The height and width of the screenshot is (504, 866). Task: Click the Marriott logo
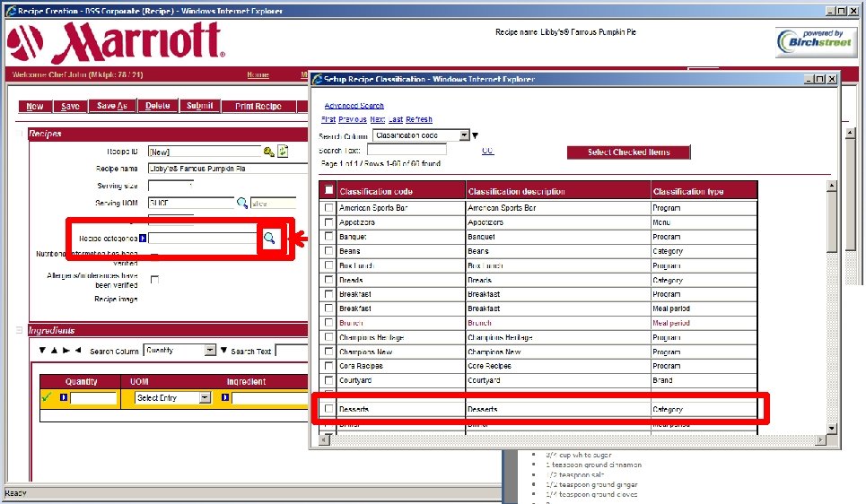tap(116, 42)
